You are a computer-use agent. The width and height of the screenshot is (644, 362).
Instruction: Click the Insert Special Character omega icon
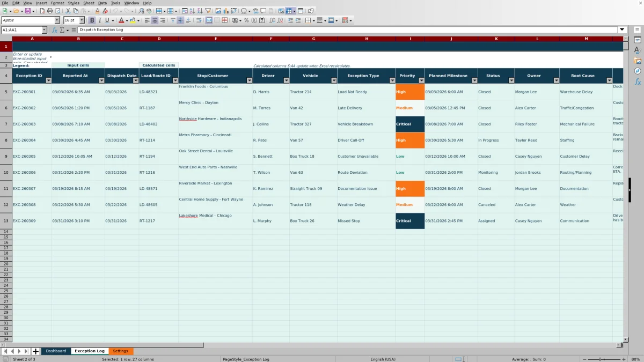(244, 11)
